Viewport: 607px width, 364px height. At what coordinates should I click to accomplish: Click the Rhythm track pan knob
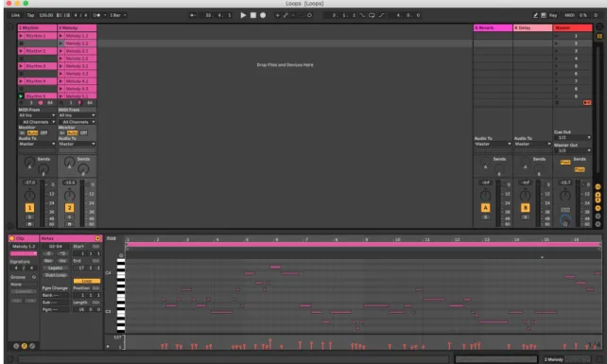[30, 195]
